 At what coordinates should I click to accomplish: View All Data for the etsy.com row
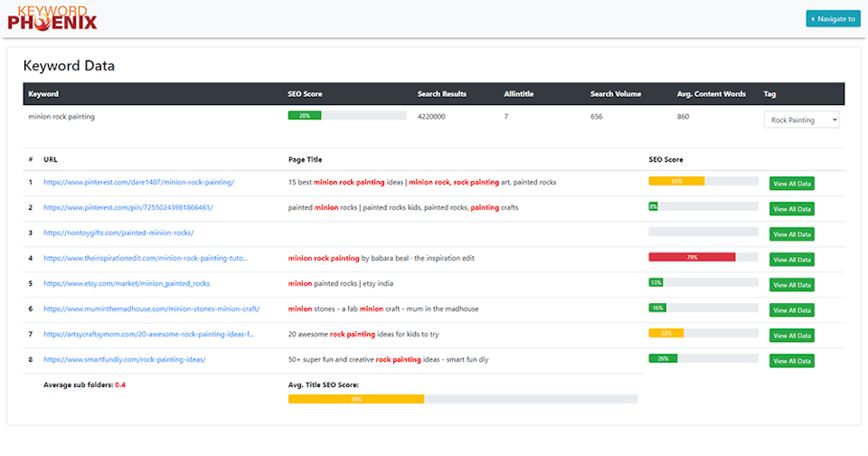[x=791, y=285]
